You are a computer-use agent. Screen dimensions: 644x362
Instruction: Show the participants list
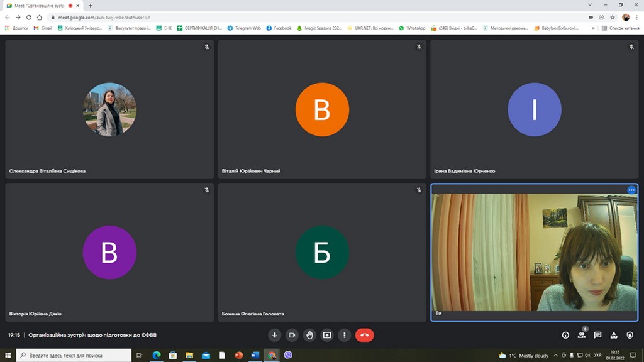coord(582,335)
